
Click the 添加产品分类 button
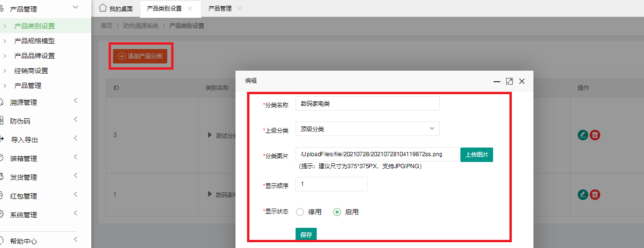point(140,56)
